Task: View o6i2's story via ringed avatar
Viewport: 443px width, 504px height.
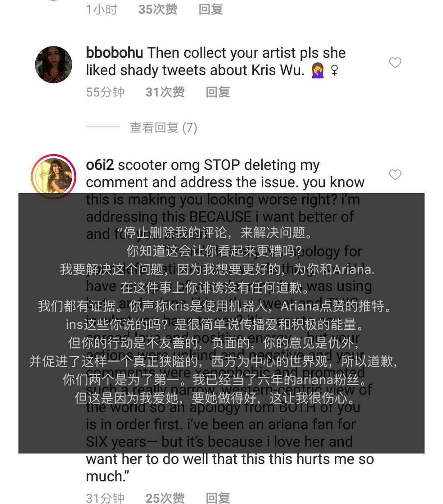Action: point(54,176)
